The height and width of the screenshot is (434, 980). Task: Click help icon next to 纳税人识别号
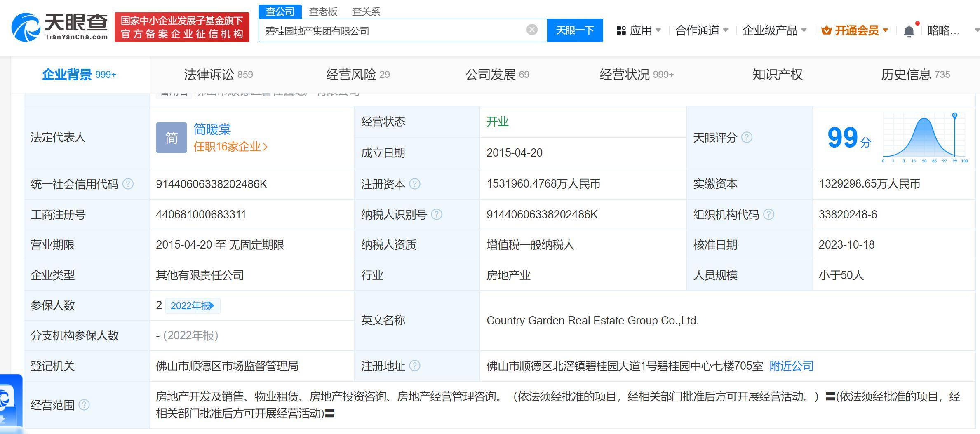click(x=437, y=214)
